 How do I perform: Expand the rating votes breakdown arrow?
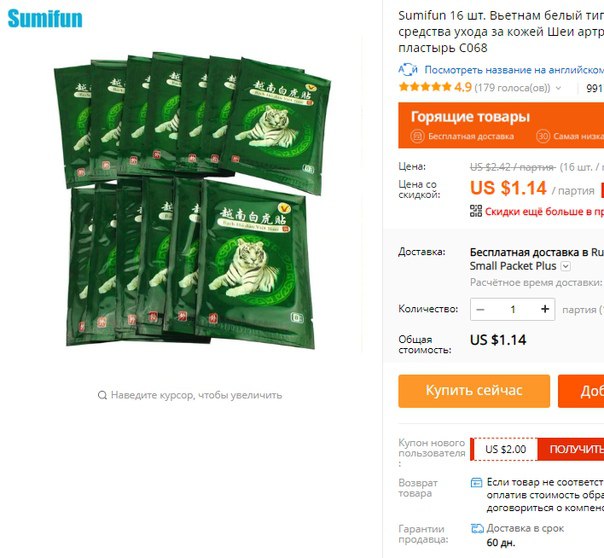coord(558,88)
